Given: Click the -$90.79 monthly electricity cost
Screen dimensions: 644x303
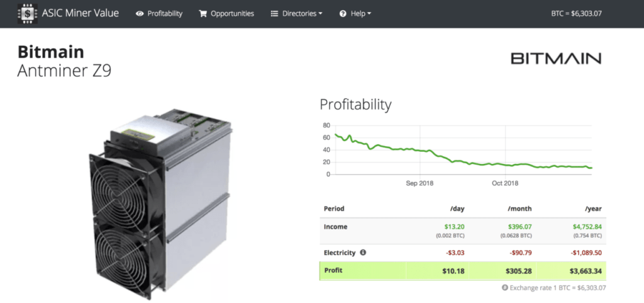Looking at the screenshot, I should 520,253.
